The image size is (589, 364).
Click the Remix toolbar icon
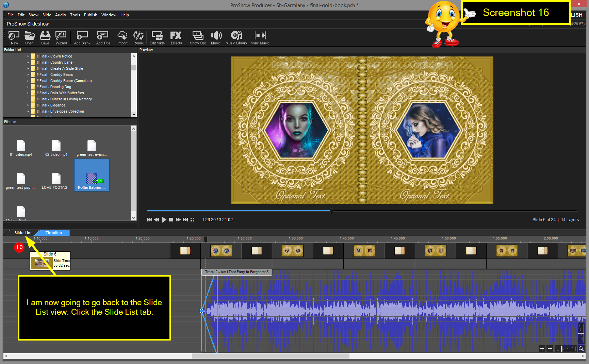(138, 38)
